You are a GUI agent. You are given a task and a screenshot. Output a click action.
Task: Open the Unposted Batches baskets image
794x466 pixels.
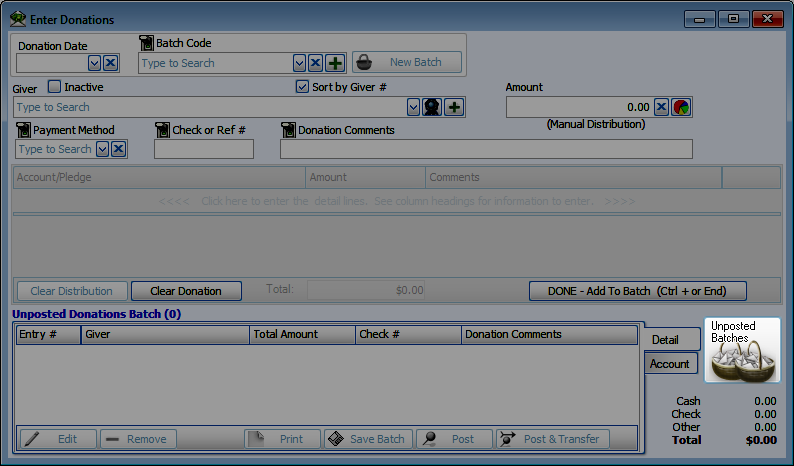[742, 350]
